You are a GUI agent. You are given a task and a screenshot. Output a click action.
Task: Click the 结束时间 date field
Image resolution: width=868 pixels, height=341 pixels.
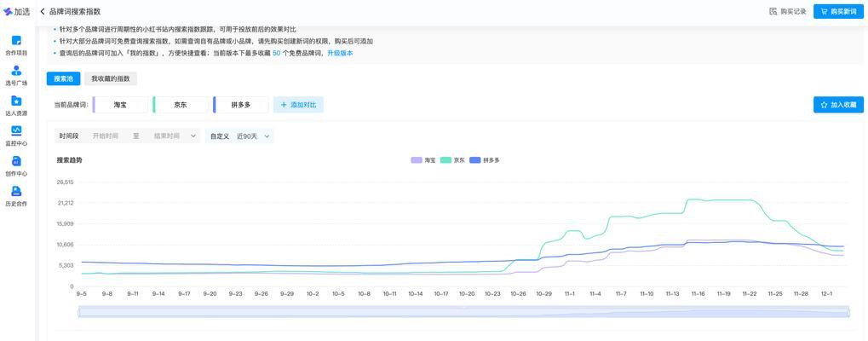[167, 136]
